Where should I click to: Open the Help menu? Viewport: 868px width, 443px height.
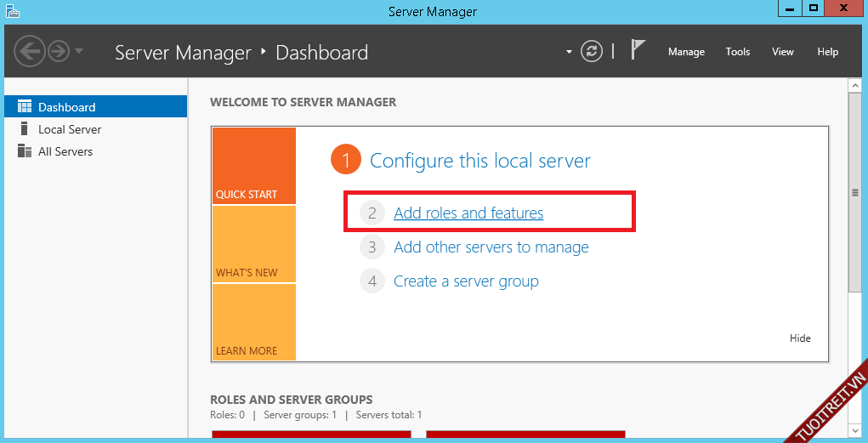coord(827,52)
